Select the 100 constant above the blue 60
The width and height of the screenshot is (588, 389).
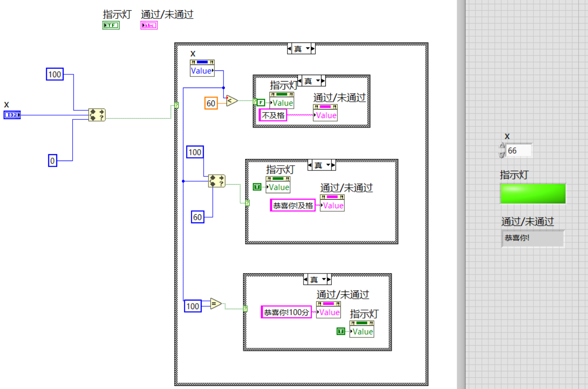point(195,152)
